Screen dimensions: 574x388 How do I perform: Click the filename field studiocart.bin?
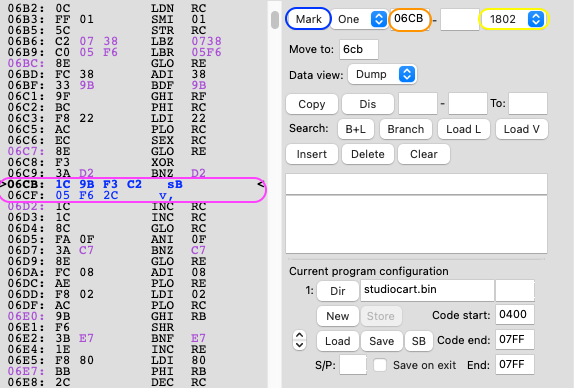tap(427, 291)
